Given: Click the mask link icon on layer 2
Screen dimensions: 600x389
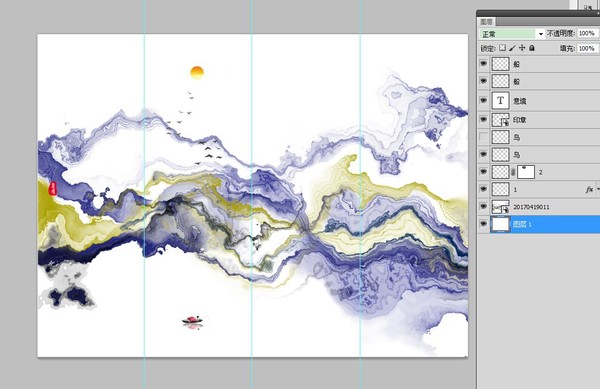Looking at the screenshot, I should point(513,172).
